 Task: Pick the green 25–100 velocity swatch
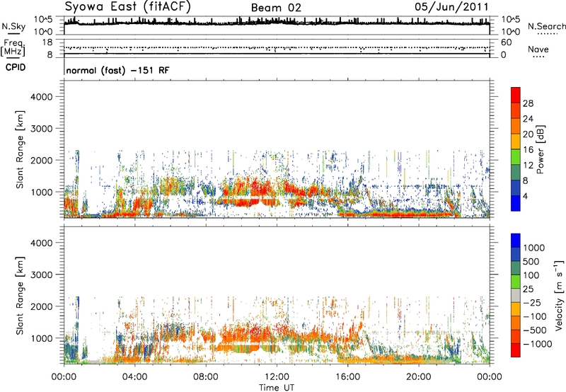pyautogui.click(x=516, y=282)
